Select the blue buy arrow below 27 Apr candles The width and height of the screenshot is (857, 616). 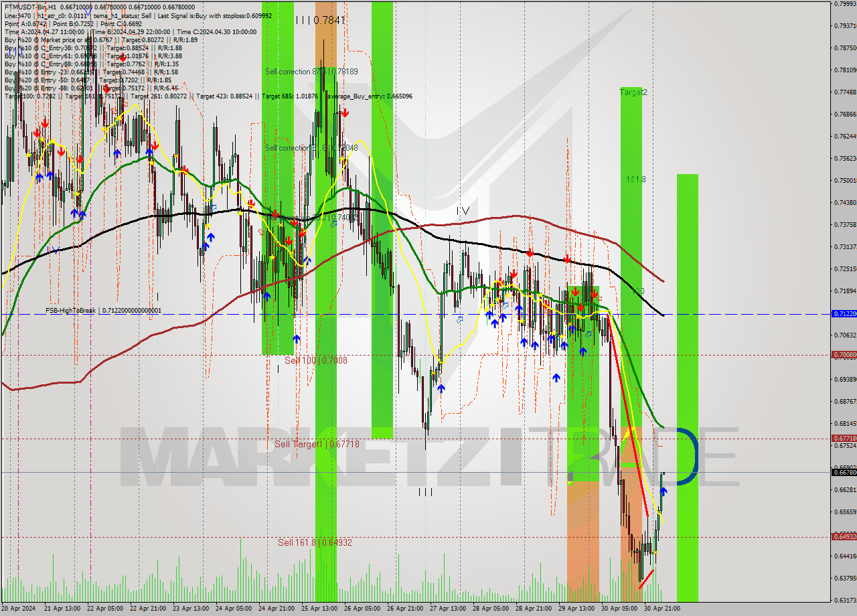pos(441,388)
